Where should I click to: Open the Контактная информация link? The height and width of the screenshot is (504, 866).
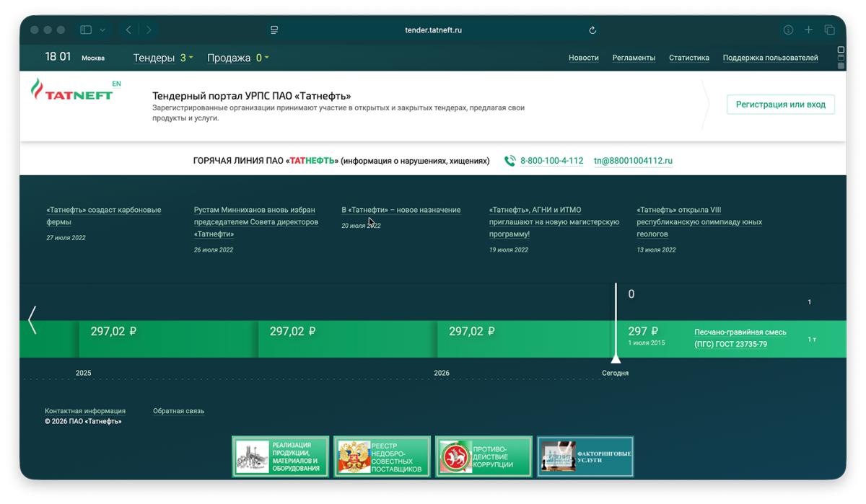(85, 411)
